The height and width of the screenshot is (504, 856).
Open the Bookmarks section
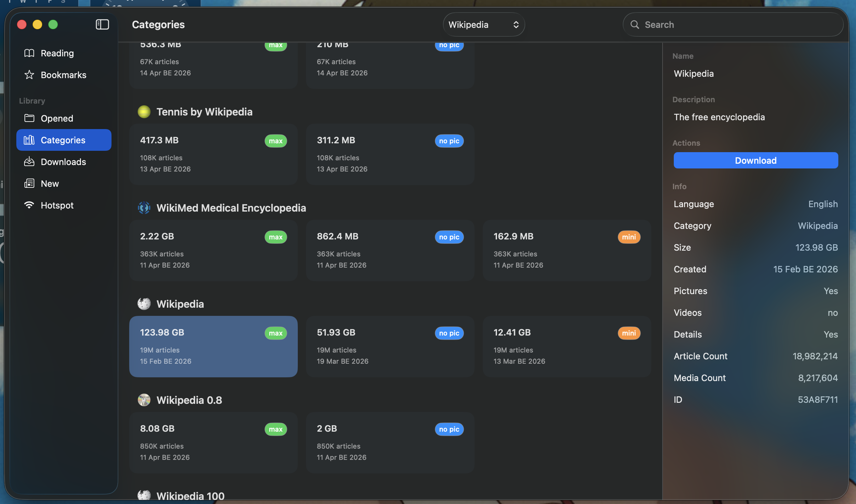point(64,75)
